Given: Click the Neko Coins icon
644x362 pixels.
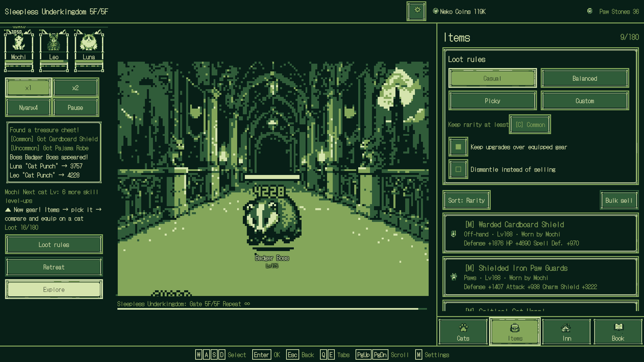Looking at the screenshot, I should point(435,11).
